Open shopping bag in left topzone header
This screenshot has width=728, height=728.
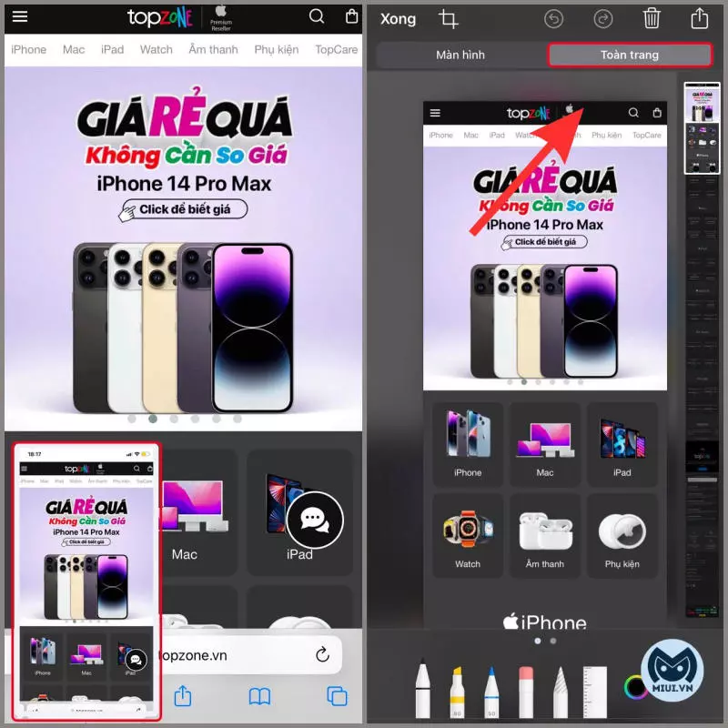(351, 16)
